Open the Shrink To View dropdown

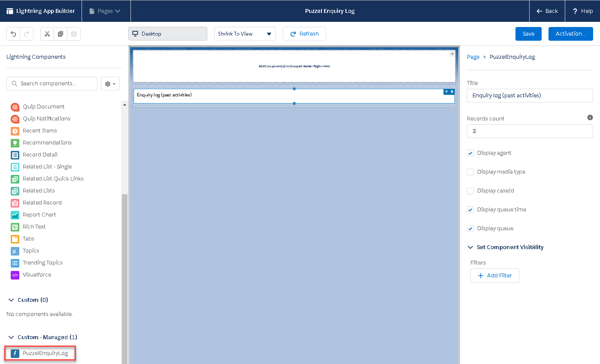(245, 34)
